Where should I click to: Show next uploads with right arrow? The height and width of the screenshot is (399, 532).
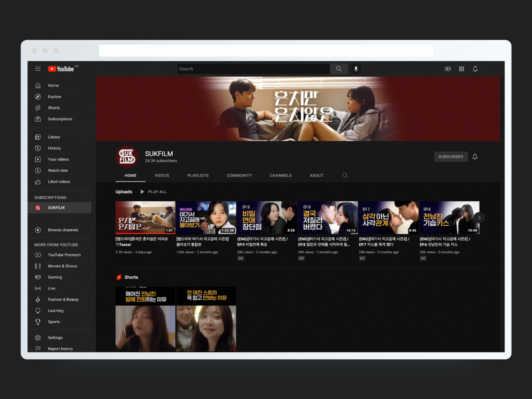pyautogui.click(x=479, y=218)
